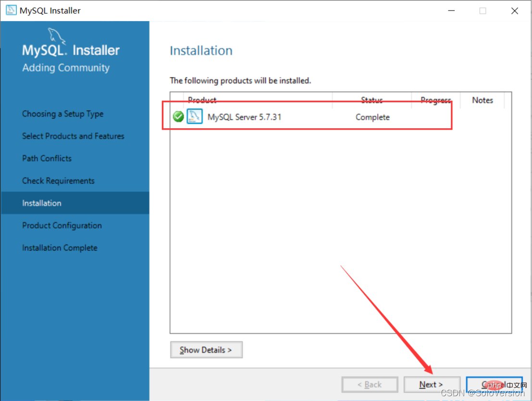Click the Back button
The image size is (532, 401).
click(370, 385)
